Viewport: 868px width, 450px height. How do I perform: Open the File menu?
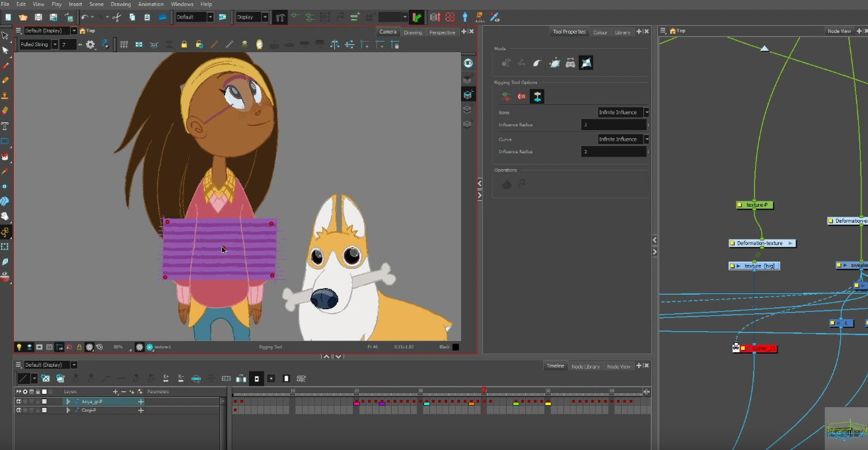6,4
